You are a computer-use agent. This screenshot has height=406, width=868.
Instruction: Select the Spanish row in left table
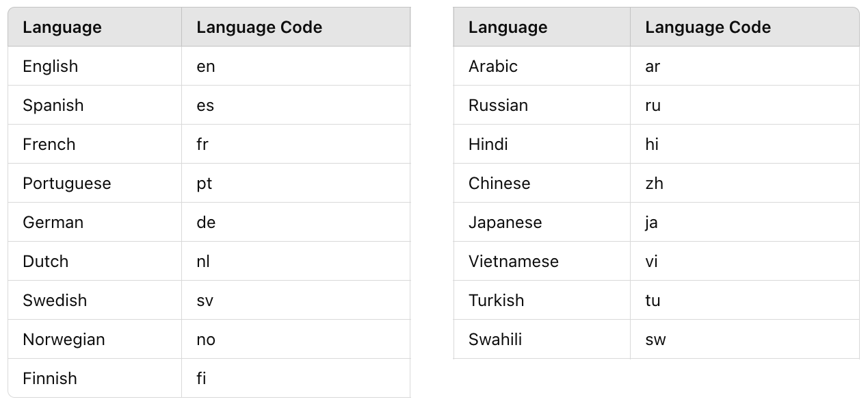point(53,105)
